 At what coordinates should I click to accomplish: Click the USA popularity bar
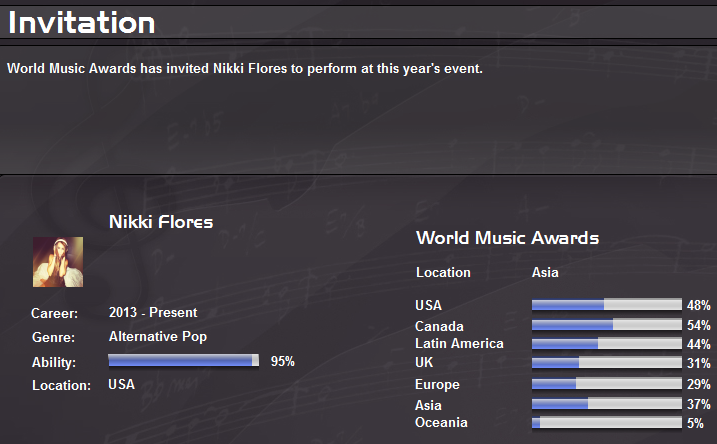tap(606, 305)
